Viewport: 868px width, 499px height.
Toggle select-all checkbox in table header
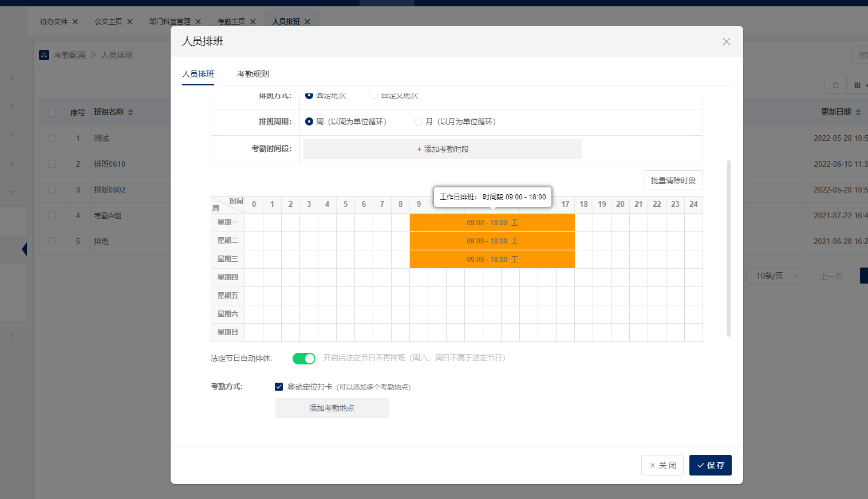[52, 112]
